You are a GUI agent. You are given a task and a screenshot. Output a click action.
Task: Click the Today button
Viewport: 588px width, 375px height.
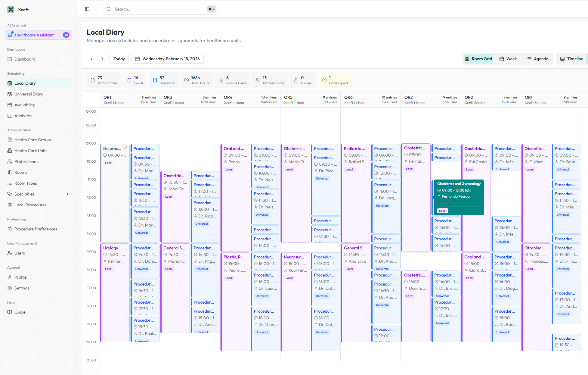(119, 59)
